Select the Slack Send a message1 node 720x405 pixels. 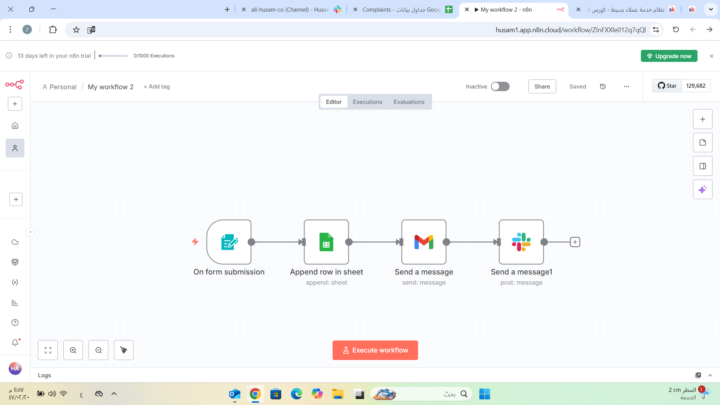click(x=521, y=242)
